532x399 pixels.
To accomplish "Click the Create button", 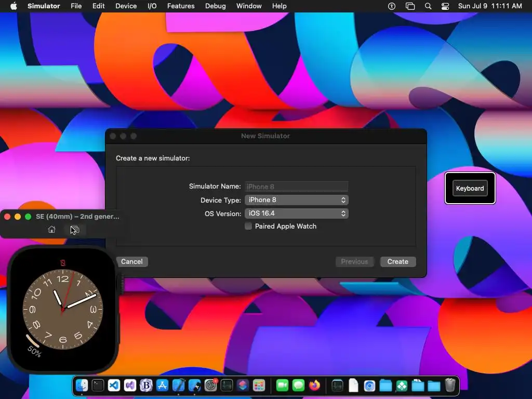I will [397, 262].
